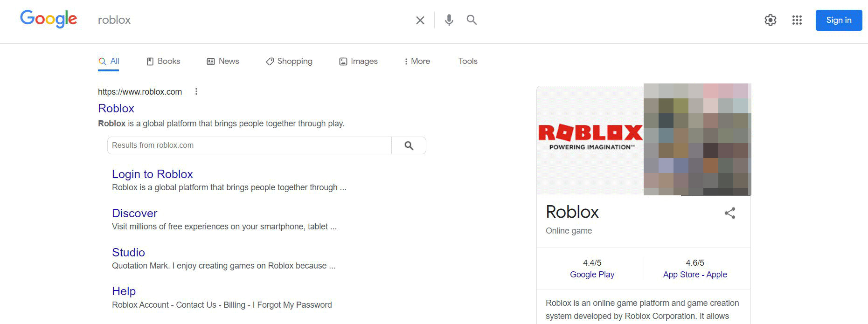Switch to the News search tab
Image resolution: width=868 pixels, height=324 pixels.
click(223, 61)
